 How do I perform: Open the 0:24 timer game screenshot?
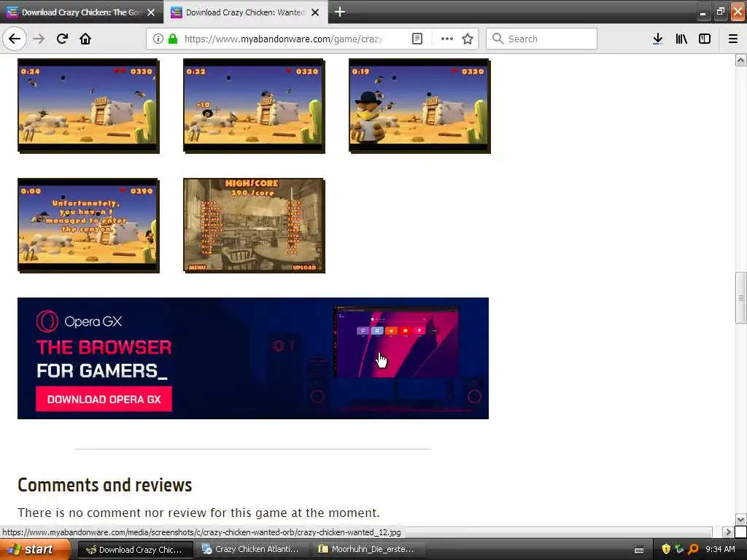click(88, 106)
